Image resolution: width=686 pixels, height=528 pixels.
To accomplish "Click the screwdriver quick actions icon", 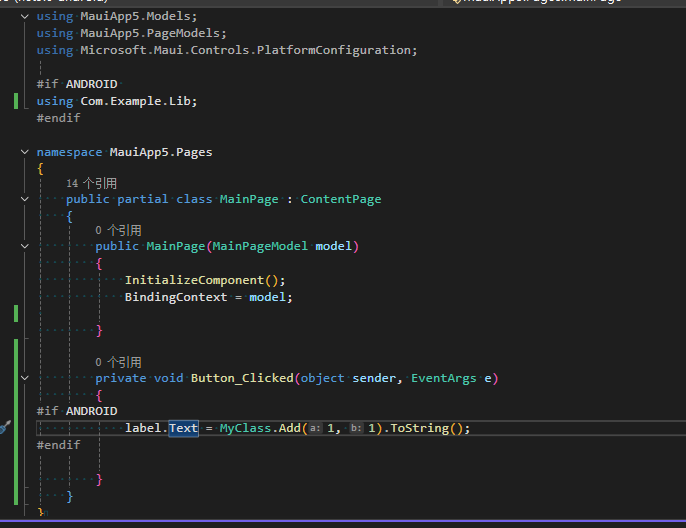I will (x=4, y=427).
